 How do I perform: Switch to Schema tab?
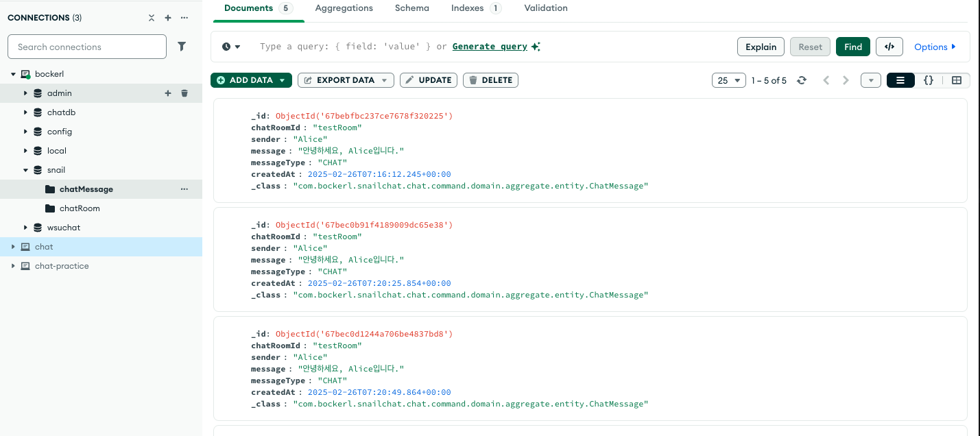tap(412, 8)
